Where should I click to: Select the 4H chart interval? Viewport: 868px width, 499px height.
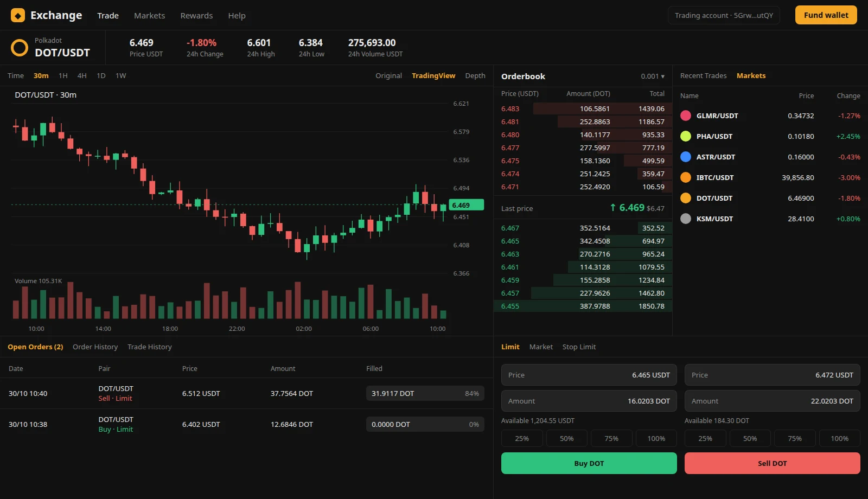click(82, 76)
